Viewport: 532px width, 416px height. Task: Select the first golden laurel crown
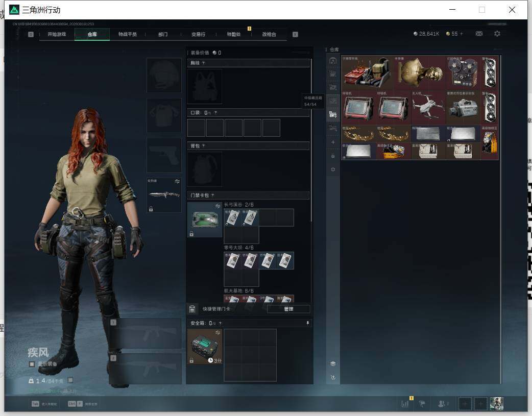359,133
